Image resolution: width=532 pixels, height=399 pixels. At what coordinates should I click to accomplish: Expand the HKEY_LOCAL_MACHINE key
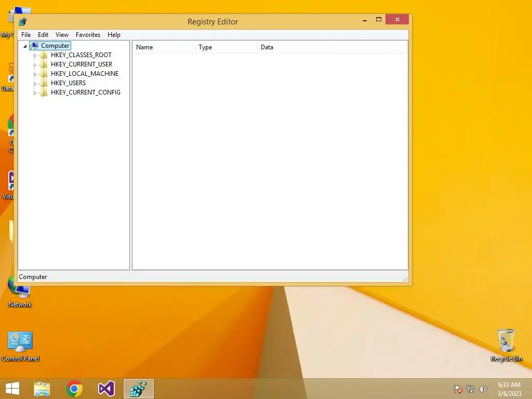pyautogui.click(x=35, y=74)
